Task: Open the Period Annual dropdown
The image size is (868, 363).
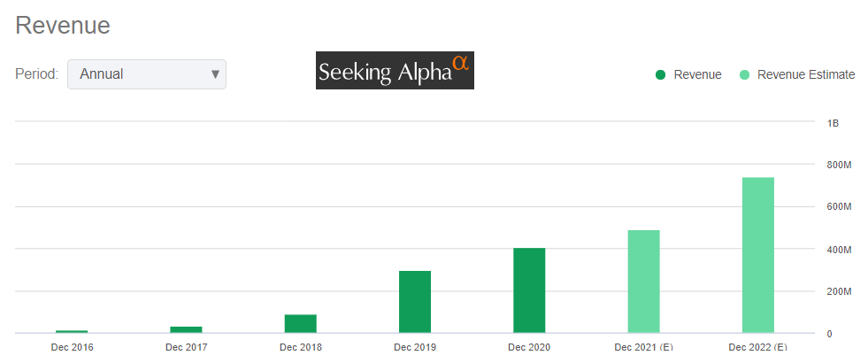Action: 146,74
